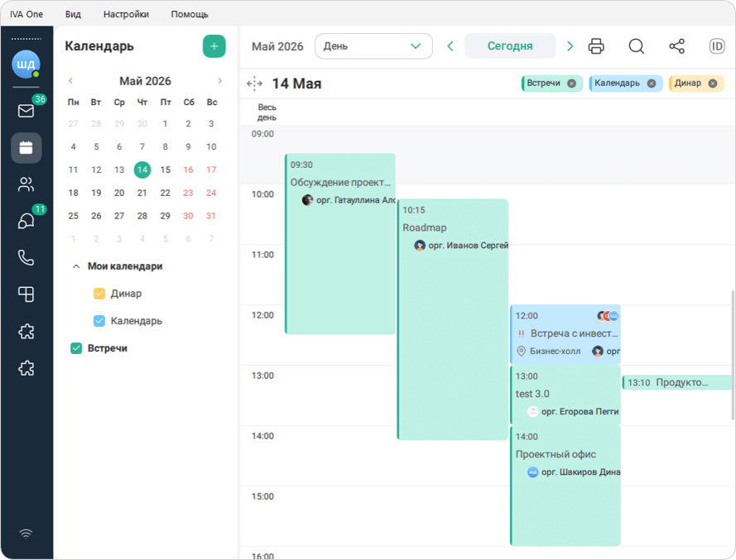The height and width of the screenshot is (560, 736).
Task: Remove the Динар filter tag
Action: (713, 84)
